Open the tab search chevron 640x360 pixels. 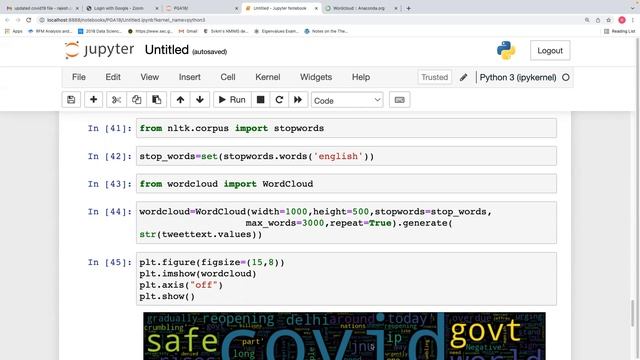click(x=632, y=8)
